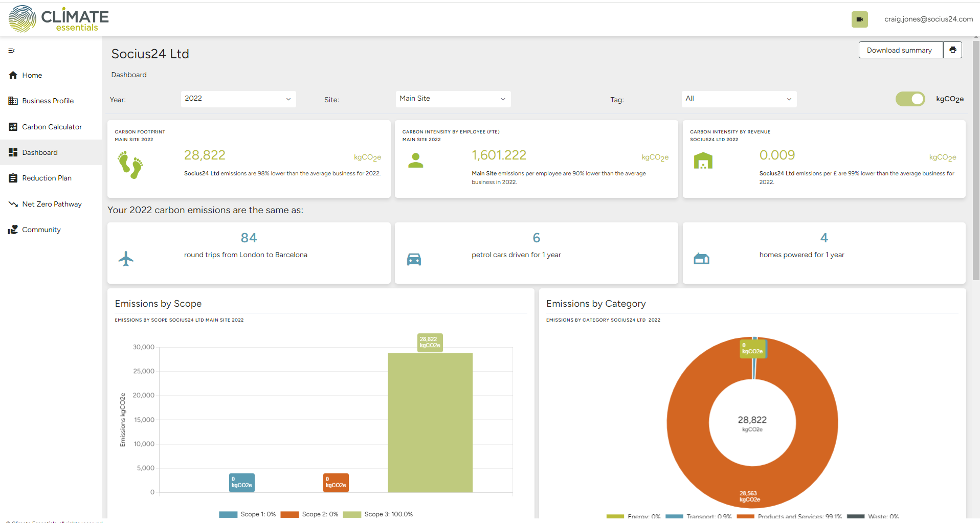Click the 4 homes powered number
The height and width of the screenshot is (523, 980).
824,238
